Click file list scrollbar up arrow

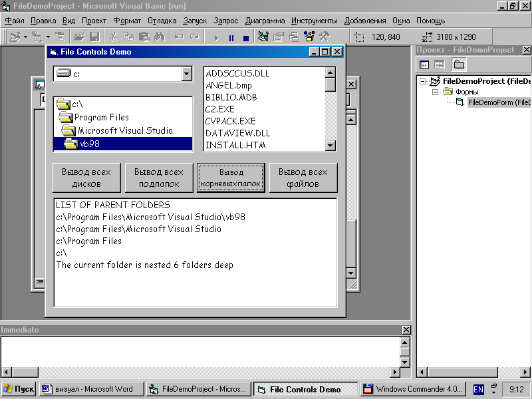click(x=330, y=72)
